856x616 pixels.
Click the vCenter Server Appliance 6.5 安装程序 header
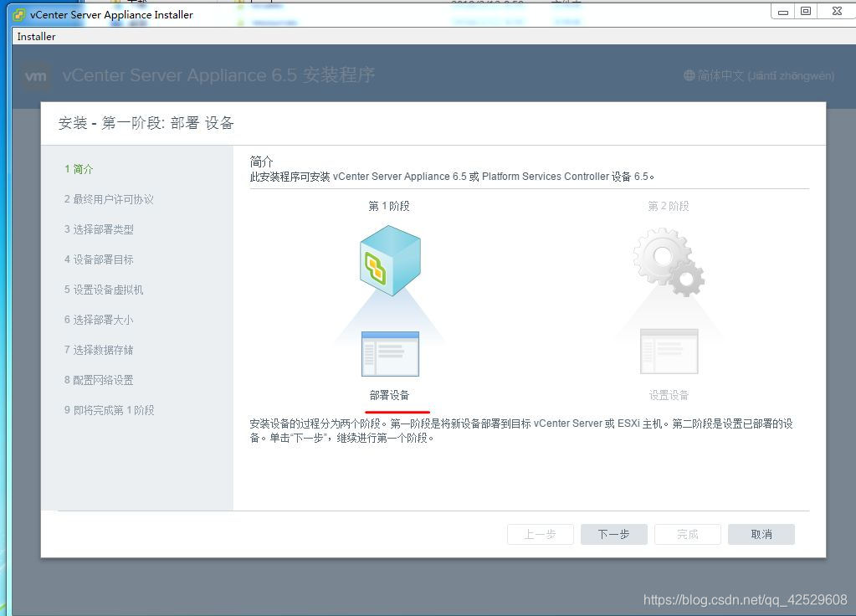click(218, 74)
